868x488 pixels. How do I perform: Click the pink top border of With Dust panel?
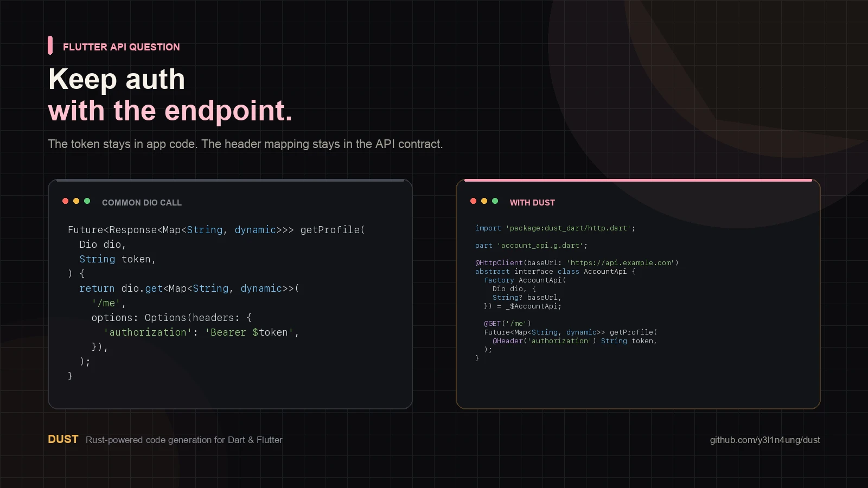tap(638, 180)
